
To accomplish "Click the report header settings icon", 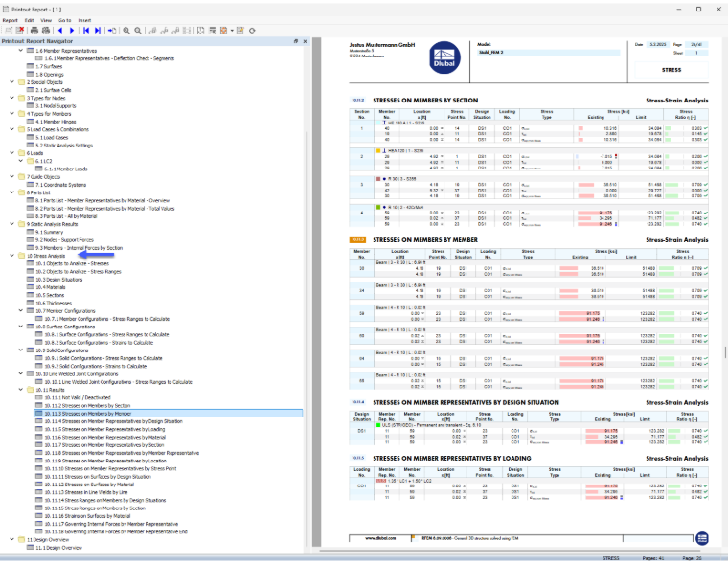I will click(x=213, y=31).
